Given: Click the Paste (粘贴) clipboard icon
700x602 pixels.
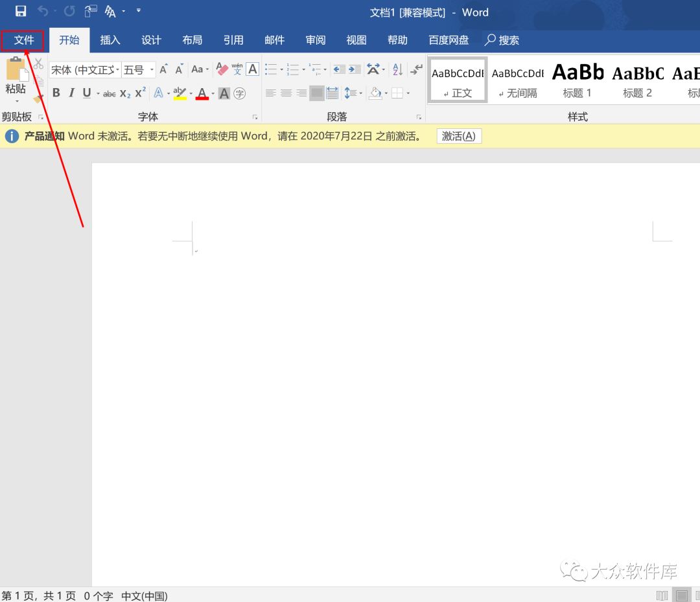Looking at the screenshot, I should point(16,73).
